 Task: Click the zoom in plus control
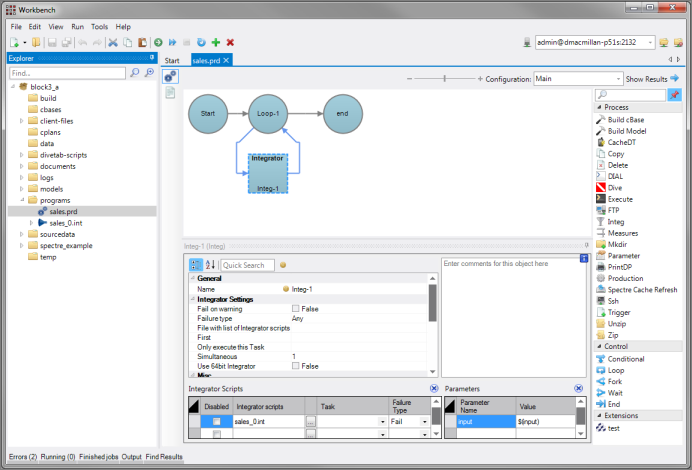480,79
